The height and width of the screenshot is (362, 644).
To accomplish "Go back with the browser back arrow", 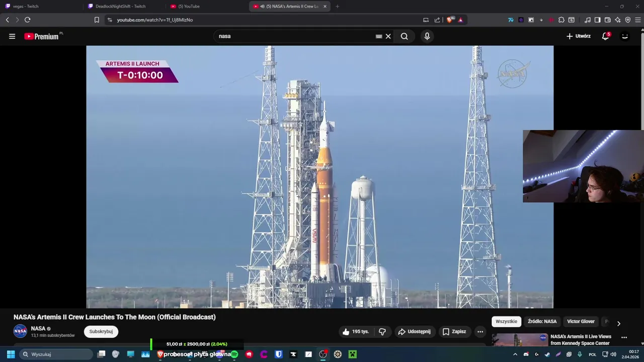I will coord(8,20).
